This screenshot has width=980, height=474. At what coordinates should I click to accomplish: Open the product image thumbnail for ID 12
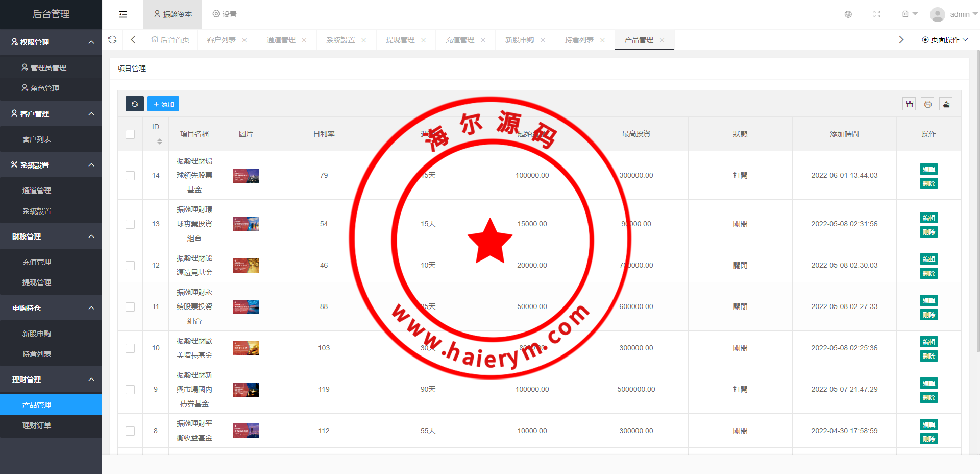246,266
